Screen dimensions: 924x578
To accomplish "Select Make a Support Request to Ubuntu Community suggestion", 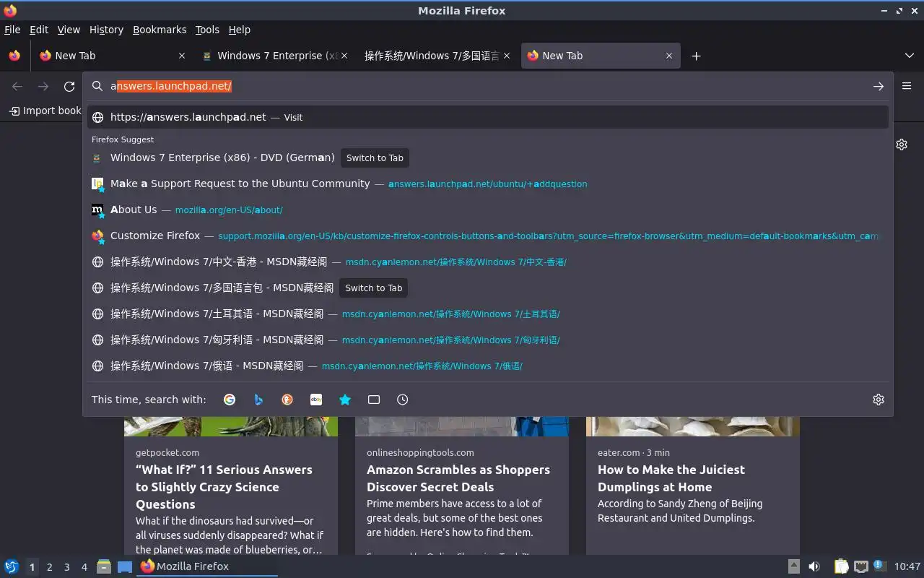I will (x=488, y=184).
